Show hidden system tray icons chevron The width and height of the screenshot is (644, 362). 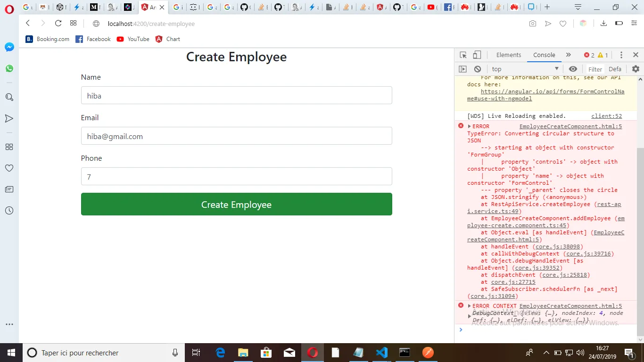(546, 353)
